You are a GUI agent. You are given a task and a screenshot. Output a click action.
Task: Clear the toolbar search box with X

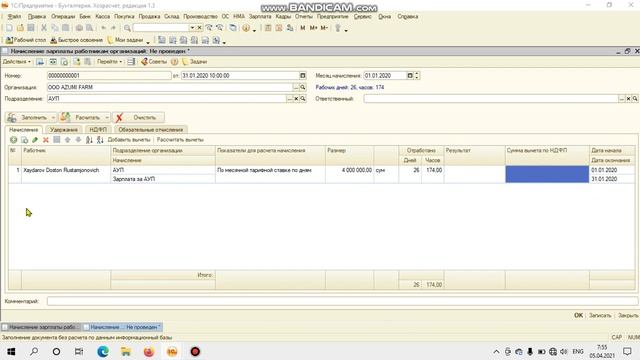point(200,28)
